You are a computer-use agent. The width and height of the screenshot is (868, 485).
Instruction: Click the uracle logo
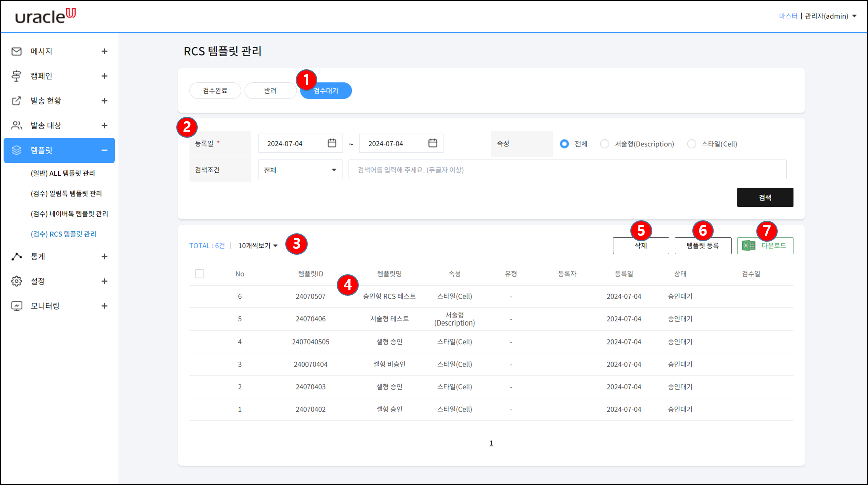pyautogui.click(x=45, y=16)
